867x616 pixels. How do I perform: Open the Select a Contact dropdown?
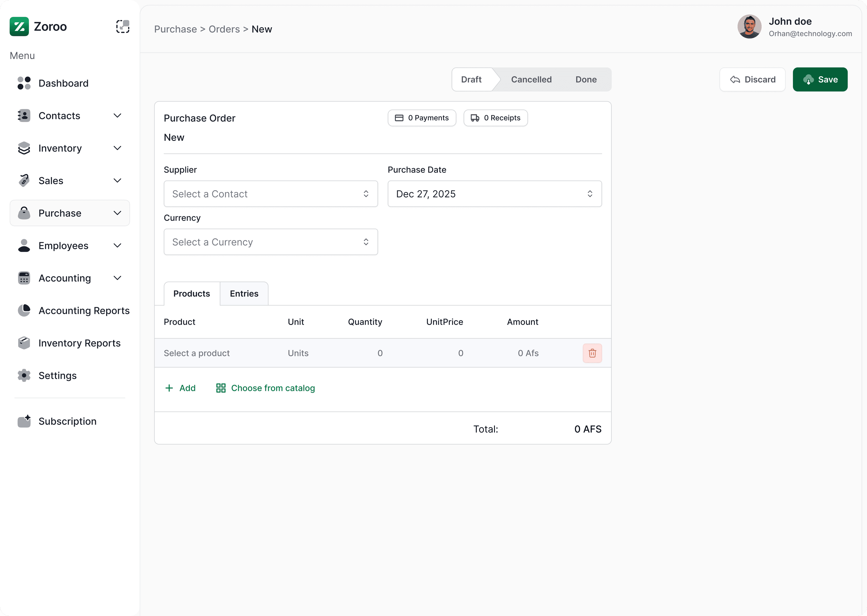tap(270, 194)
